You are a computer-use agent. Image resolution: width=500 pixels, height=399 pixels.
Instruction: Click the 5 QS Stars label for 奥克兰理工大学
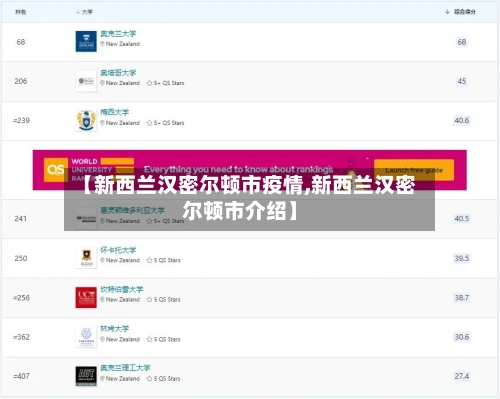click(167, 379)
